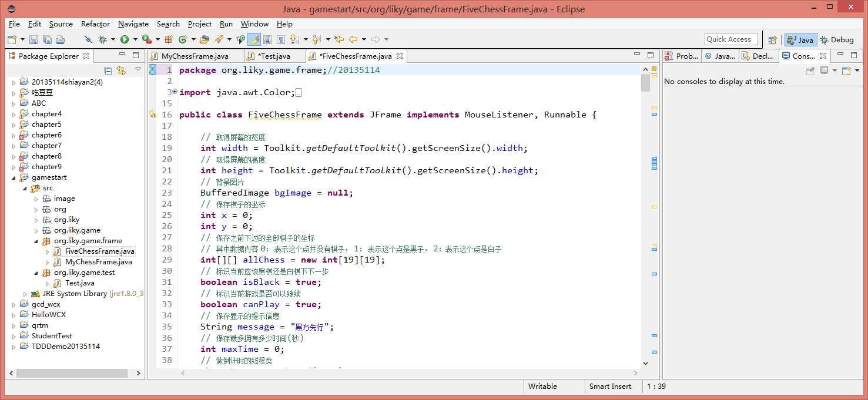Switch to the Javadoc view tab
Screen dimensions: 868x400
coord(720,56)
